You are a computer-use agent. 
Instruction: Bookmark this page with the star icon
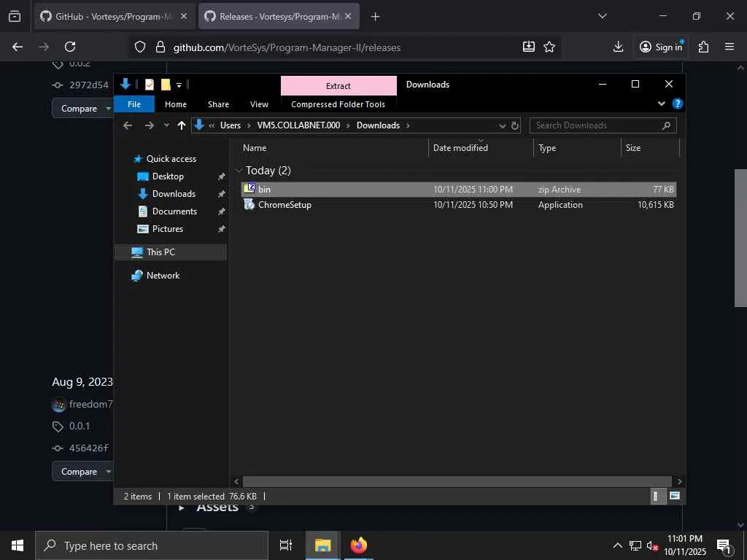click(549, 47)
